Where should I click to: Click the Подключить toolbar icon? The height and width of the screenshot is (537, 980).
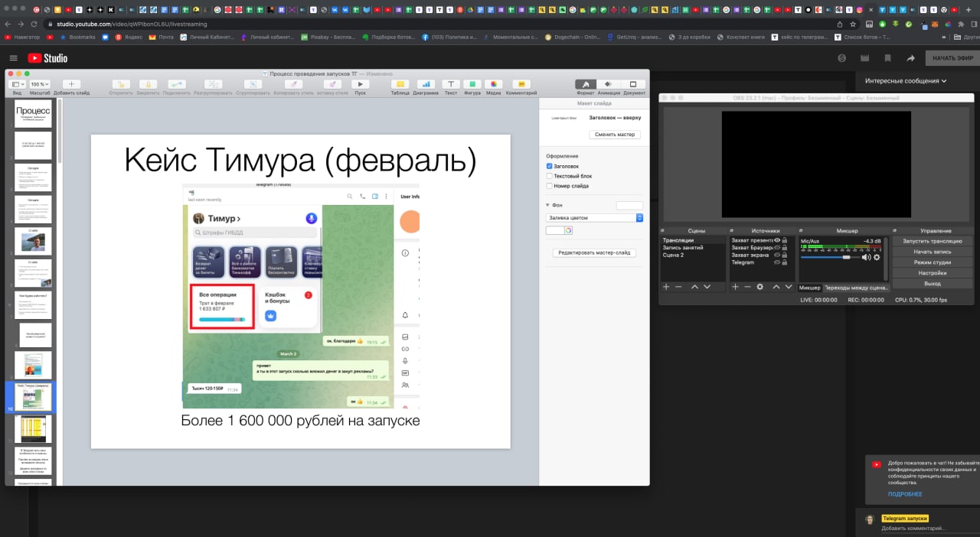pyautogui.click(x=177, y=84)
